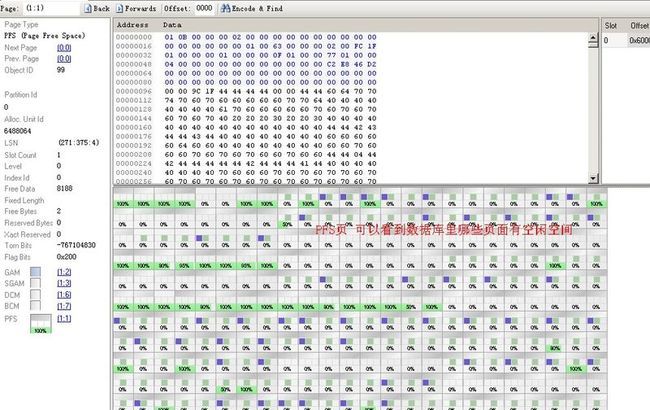Open the Encode & Find tool

pyautogui.click(x=251, y=8)
